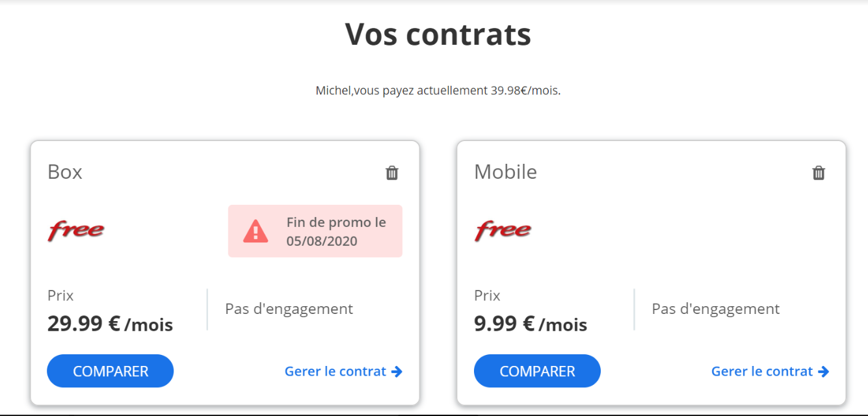Click "Pas d'engagement" in the Mobile card

tap(715, 309)
